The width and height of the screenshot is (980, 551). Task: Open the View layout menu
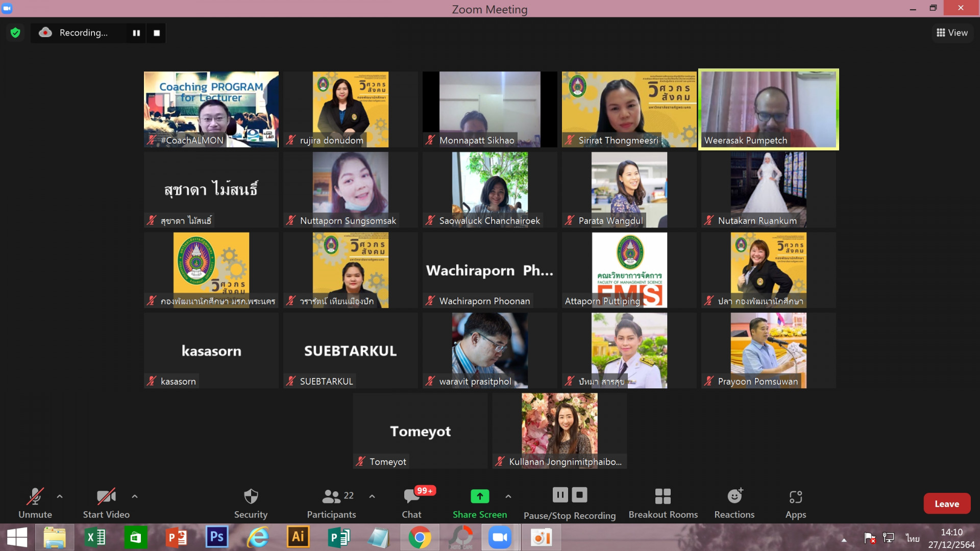952,33
